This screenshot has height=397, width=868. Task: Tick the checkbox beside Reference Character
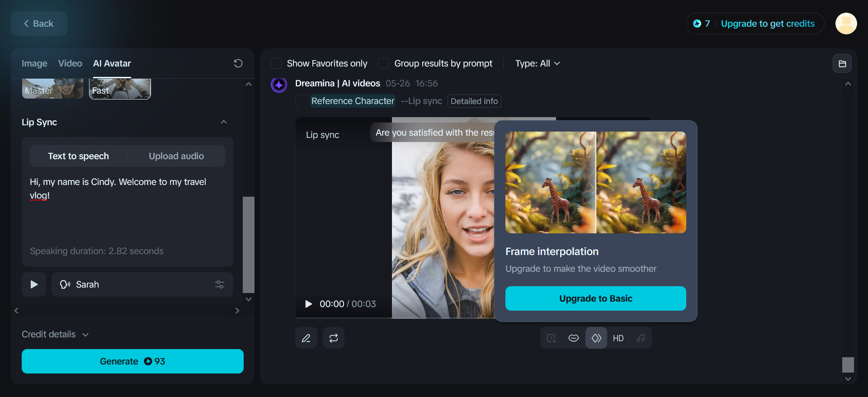tap(302, 101)
